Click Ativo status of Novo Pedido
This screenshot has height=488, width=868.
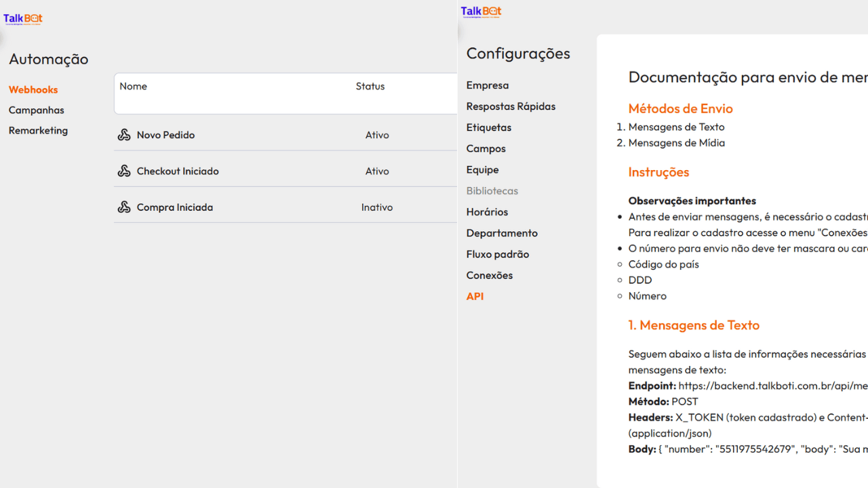377,135
